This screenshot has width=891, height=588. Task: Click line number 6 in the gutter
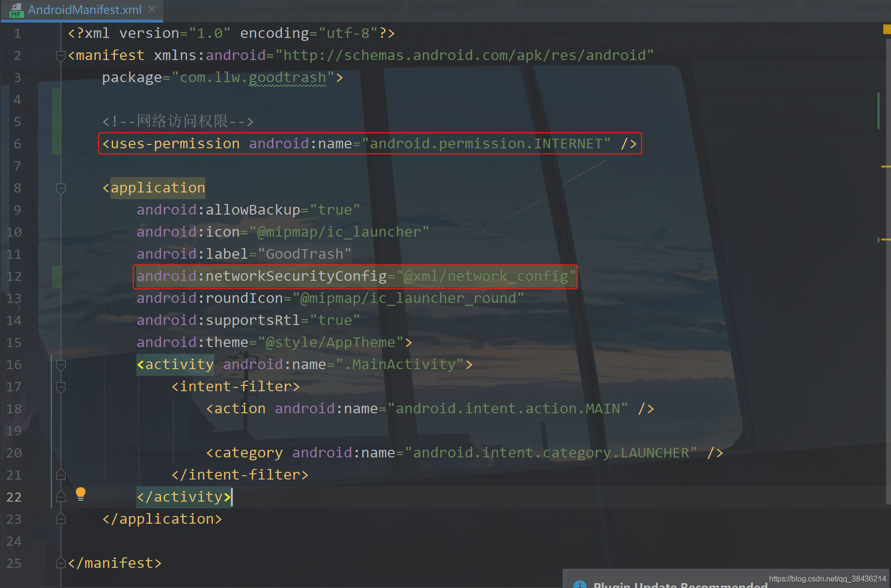pos(17,144)
